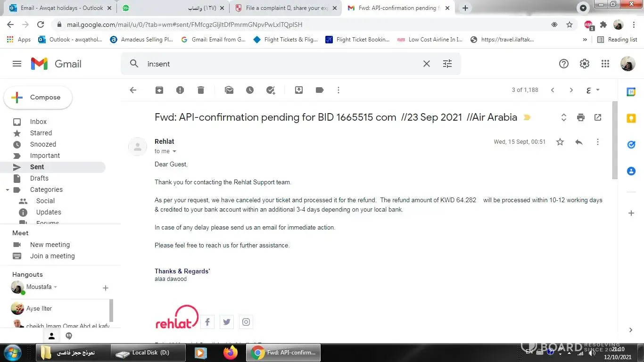Toggle the main menu hamburger button
Viewport: 644px width, 362px height.
point(17,64)
